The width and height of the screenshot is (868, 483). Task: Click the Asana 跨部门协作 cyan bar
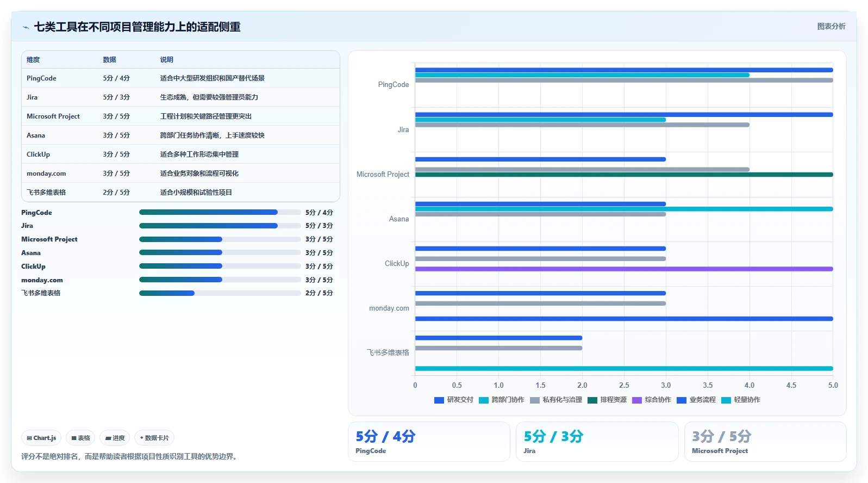click(x=624, y=209)
